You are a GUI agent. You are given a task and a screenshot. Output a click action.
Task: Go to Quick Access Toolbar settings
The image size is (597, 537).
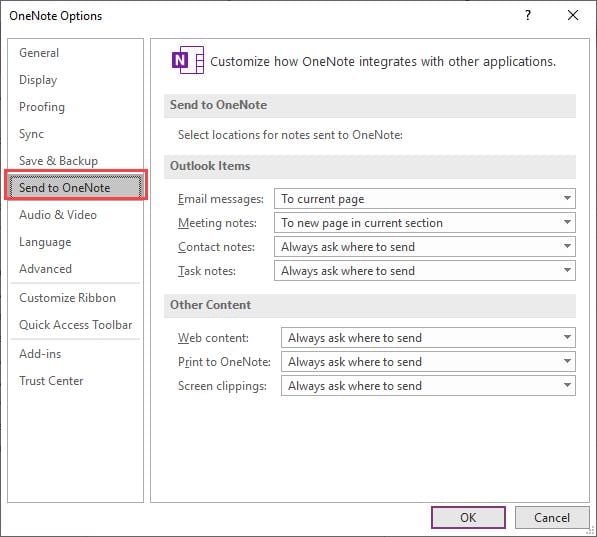coord(75,325)
